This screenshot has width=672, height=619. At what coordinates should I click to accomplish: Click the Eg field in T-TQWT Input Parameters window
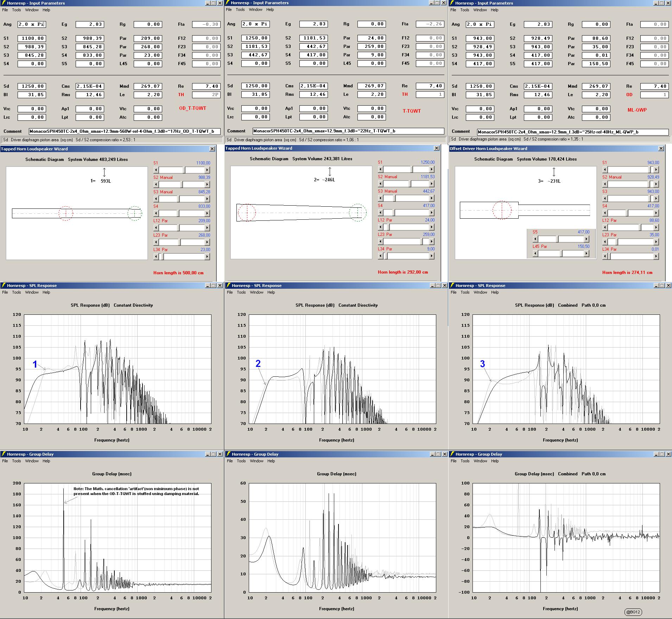pyautogui.click(x=313, y=24)
